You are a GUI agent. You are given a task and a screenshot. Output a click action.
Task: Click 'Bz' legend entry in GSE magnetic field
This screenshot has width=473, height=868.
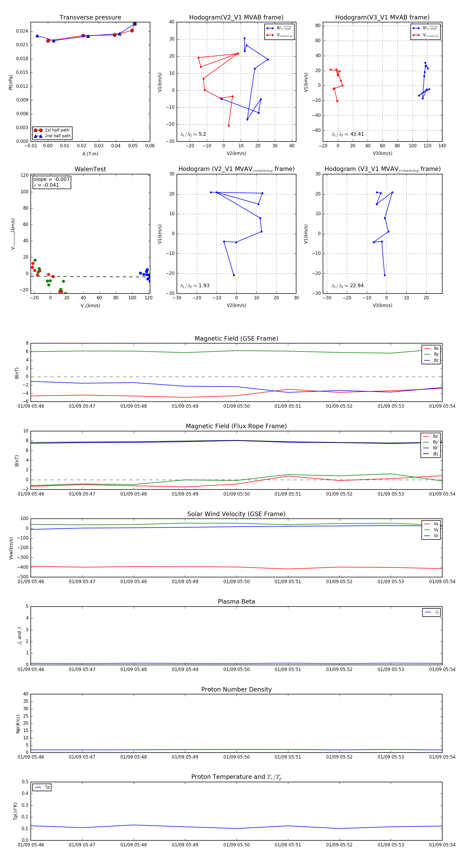point(431,360)
